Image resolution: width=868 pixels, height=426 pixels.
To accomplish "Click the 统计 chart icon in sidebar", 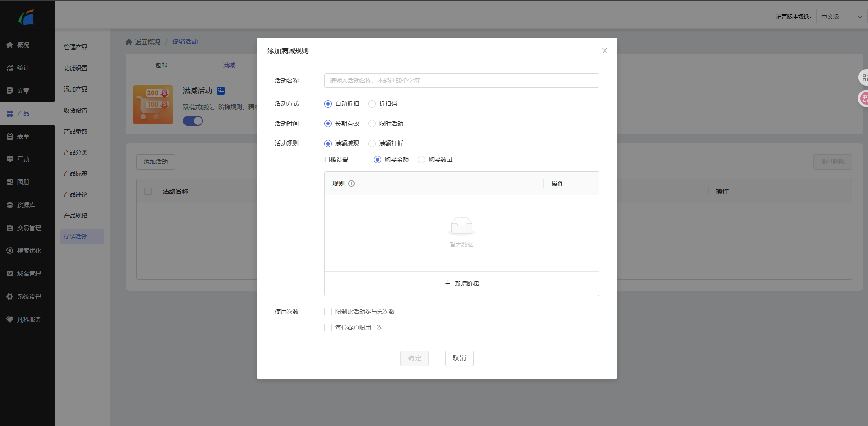I will coord(10,68).
